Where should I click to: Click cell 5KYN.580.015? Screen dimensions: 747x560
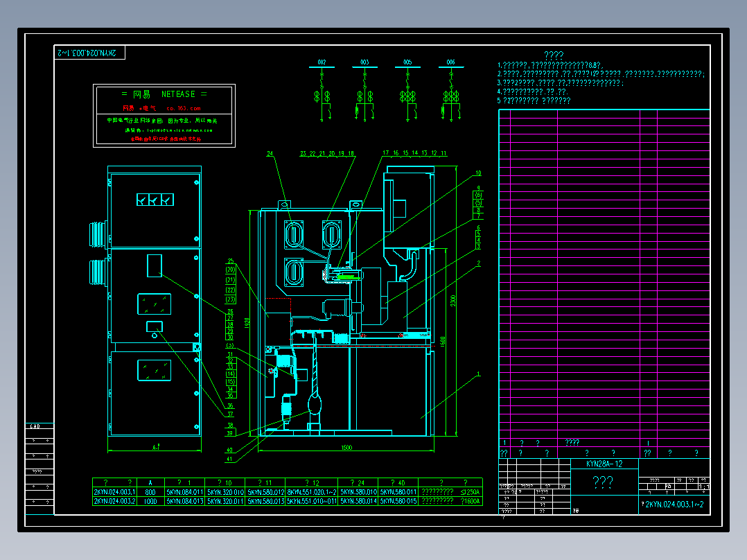click(398, 501)
